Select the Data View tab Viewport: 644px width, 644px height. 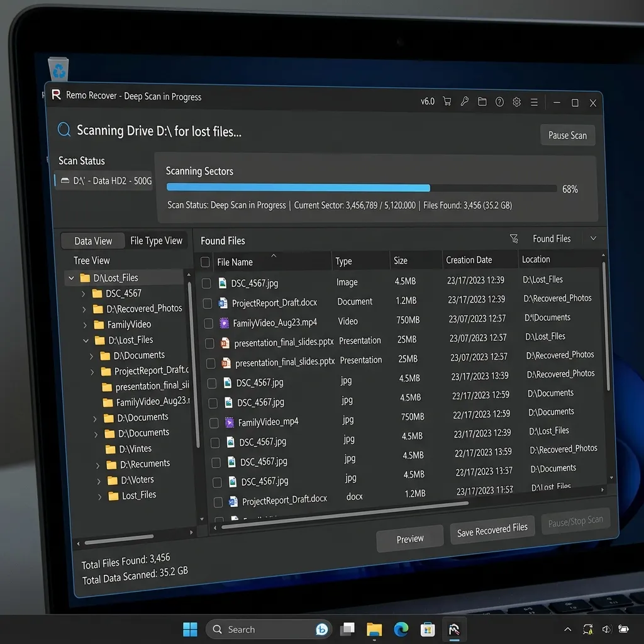(93, 241)
